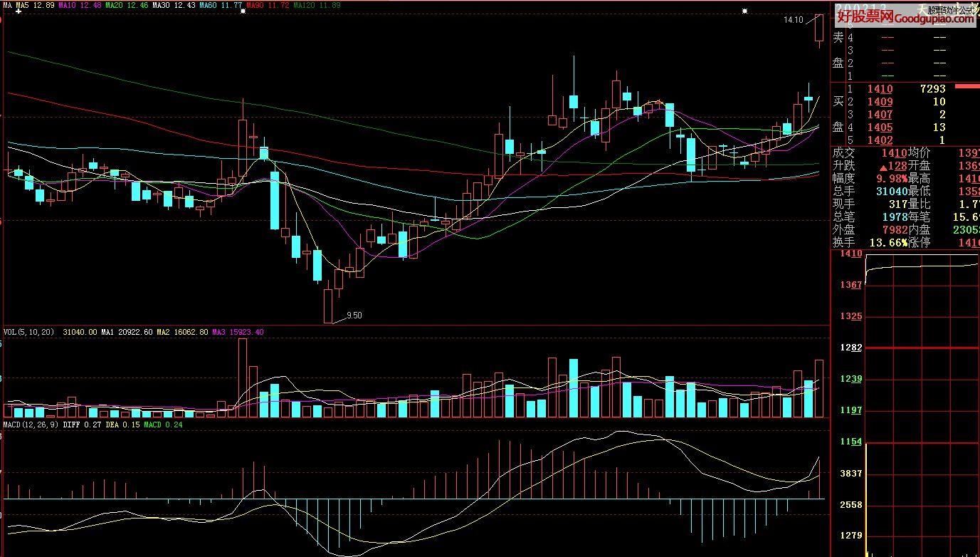This screenshot has height=557, width=980.
Task: Click 1325 on the intraday price axis
Action: (851, 316)
